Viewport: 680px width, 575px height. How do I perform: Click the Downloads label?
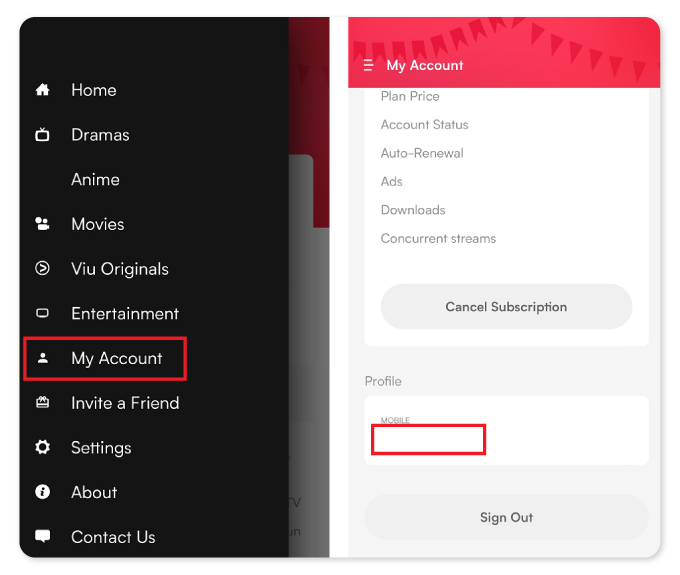pos(413,210)
